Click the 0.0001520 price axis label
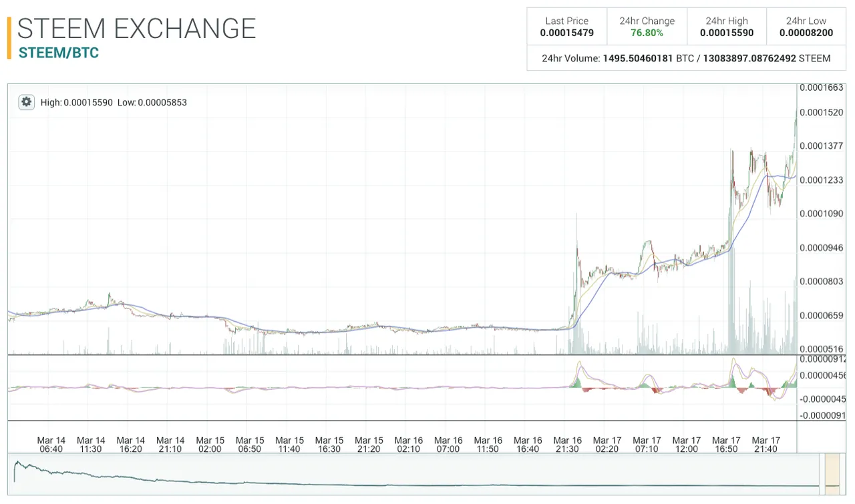 click(x=822, y=112)
